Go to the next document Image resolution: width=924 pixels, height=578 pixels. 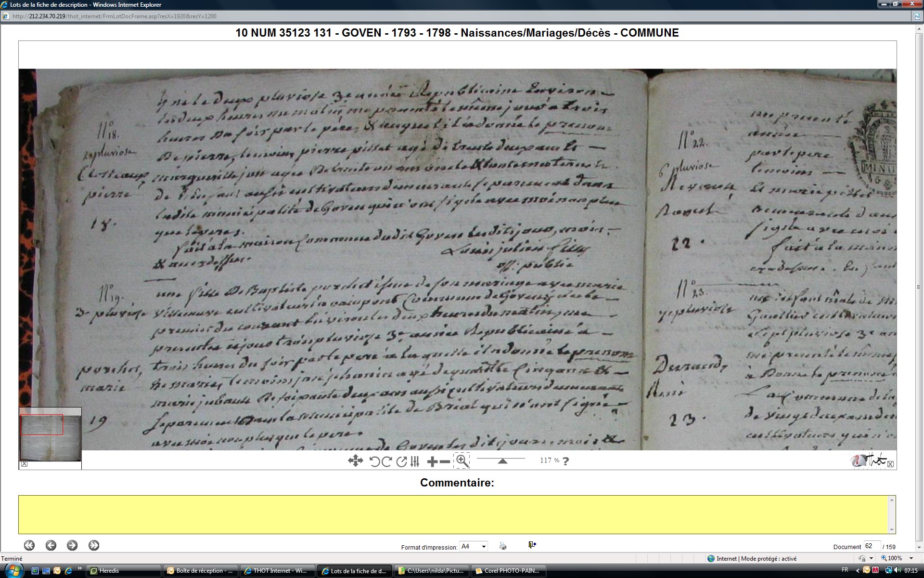coord(72,545)
